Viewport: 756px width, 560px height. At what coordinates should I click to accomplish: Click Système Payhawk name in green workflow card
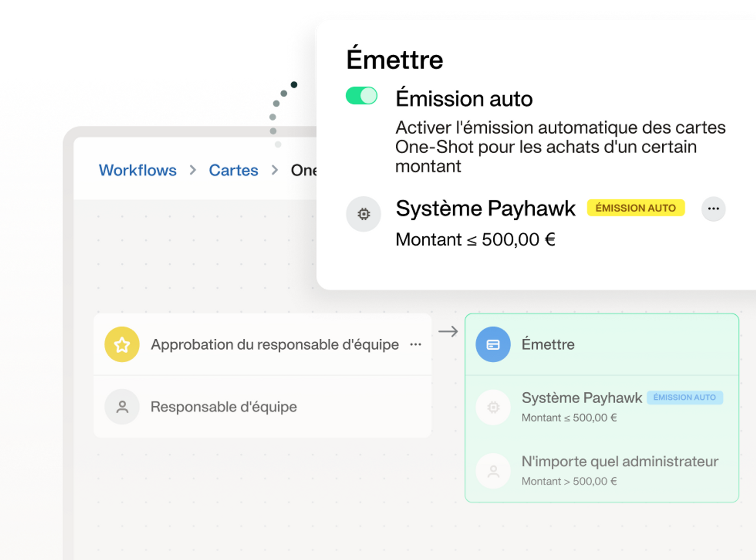[x=582, y=398]
